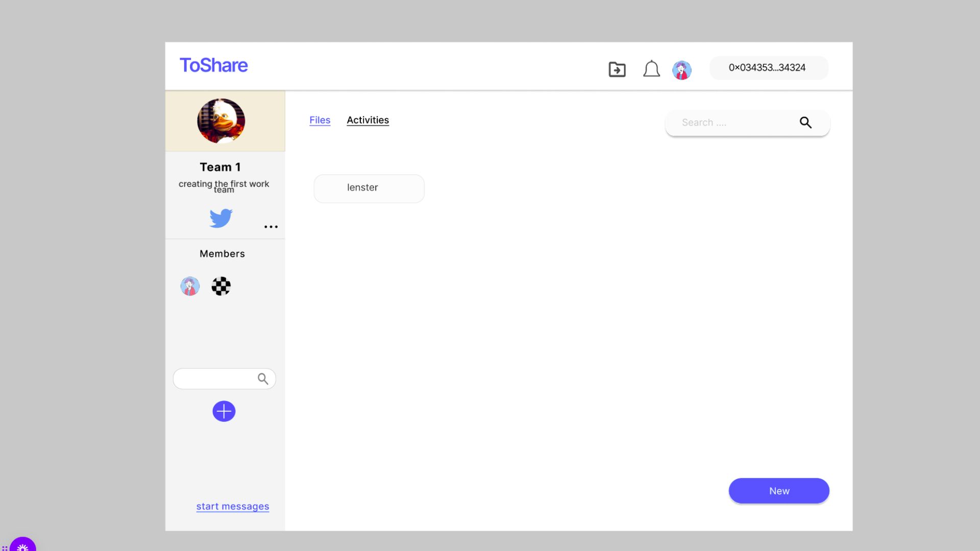Click the lenster folder item
980x551 pixels.
[368, 188]
